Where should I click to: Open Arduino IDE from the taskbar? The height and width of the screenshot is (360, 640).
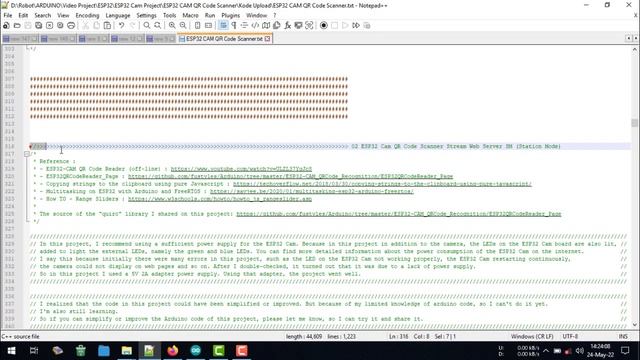196,351
